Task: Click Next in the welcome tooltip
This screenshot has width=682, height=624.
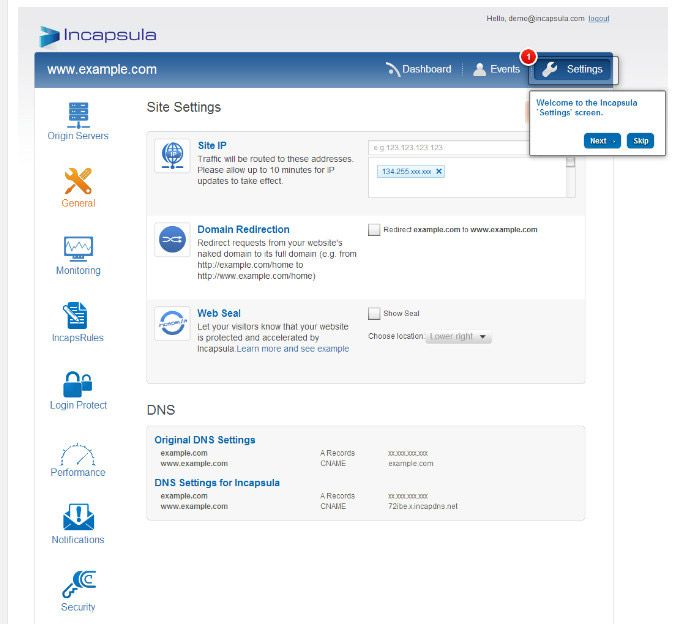Action: 602,141
